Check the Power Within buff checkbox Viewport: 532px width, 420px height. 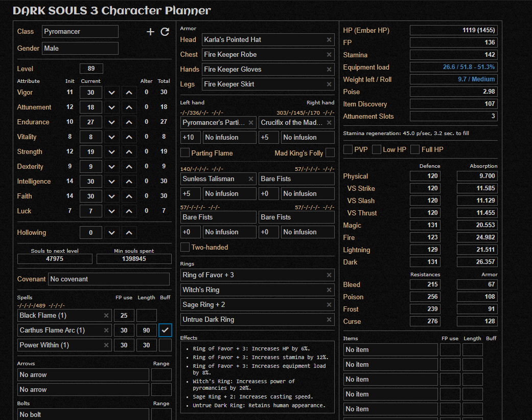coord(165,345)
